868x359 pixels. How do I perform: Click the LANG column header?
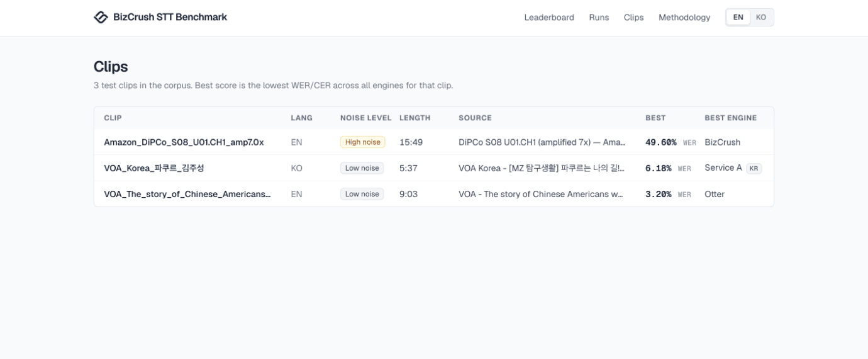pyautogui.click(x=302, y=118)
